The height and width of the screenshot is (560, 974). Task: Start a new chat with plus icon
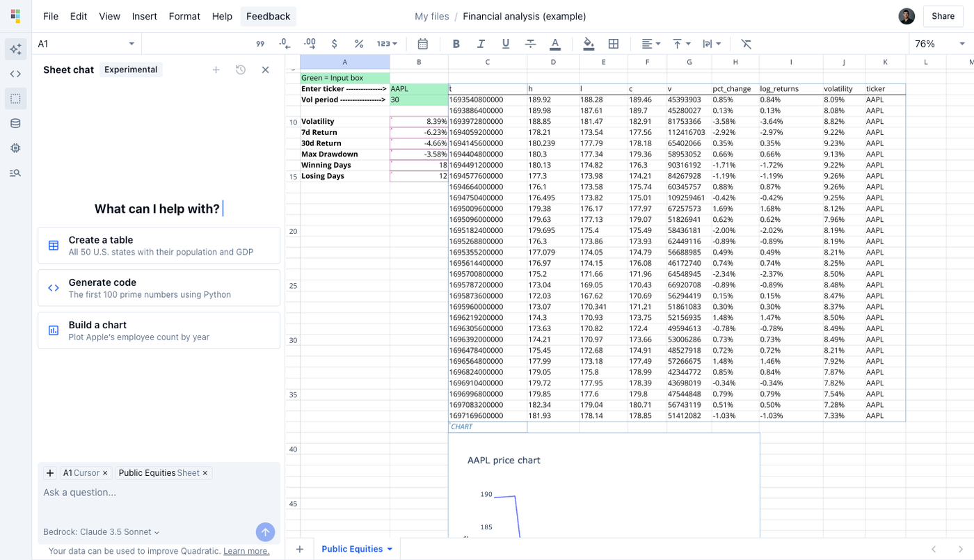click(216, 70)
